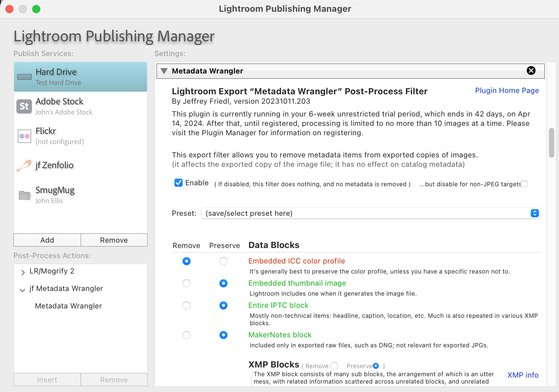Select the jf Zenfolio publish service
Viewport: 559px width, 392px height.
click(81, 165)
